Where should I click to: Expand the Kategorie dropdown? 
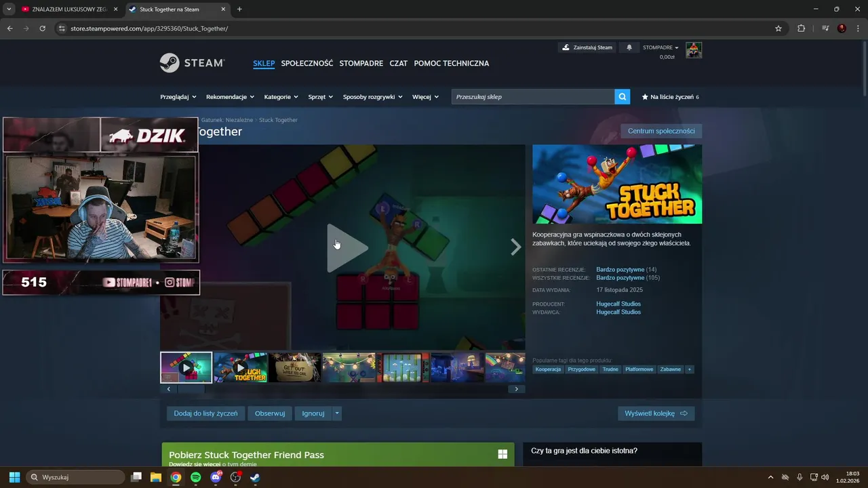click(281, 97)
